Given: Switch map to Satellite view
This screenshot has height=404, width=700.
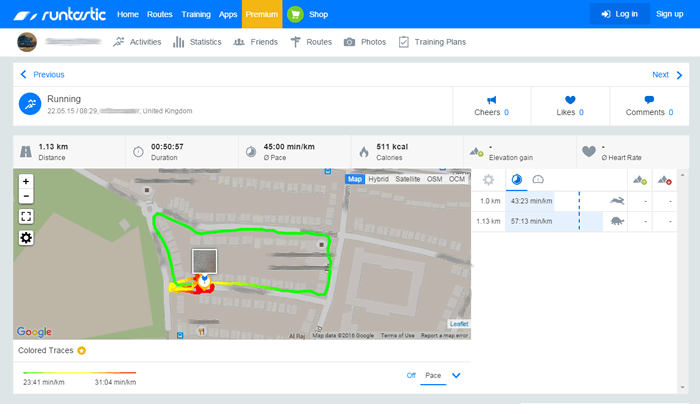Looking at the screenshot, I should [x=407, y=179].
